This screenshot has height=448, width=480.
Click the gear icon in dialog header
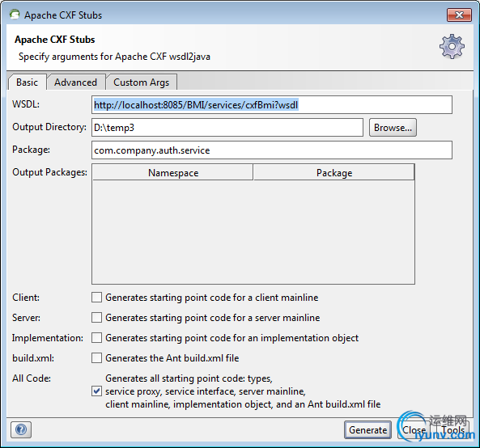pos(452,46)
